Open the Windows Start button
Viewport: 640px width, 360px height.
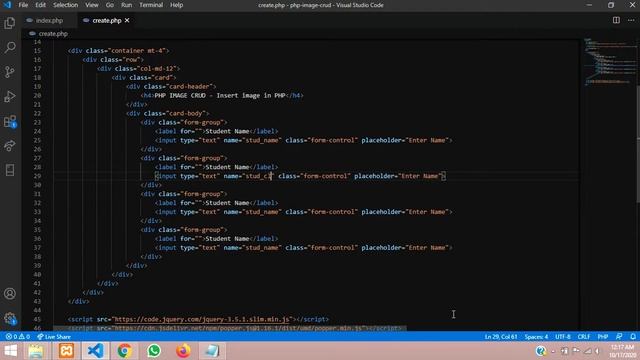10,351
